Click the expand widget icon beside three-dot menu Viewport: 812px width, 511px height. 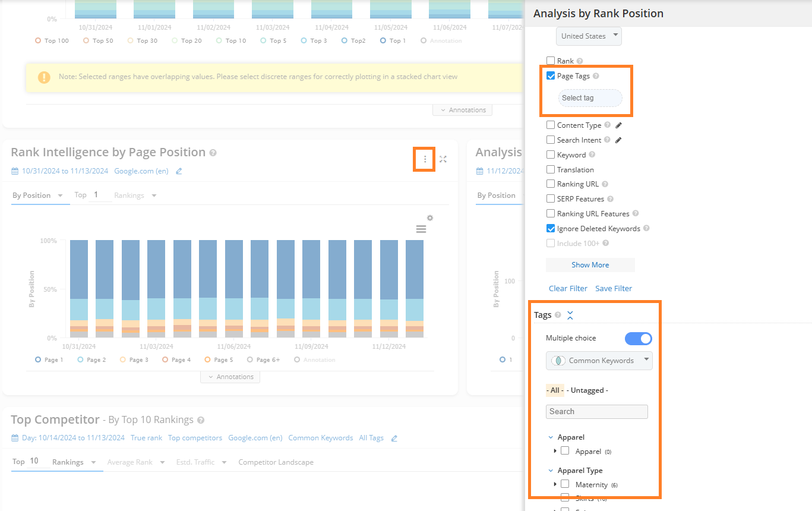click(443, 159)
